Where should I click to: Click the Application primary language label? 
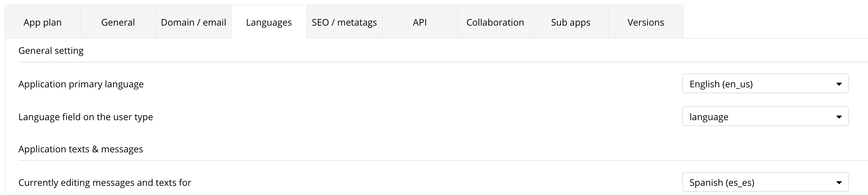[81, 84]
